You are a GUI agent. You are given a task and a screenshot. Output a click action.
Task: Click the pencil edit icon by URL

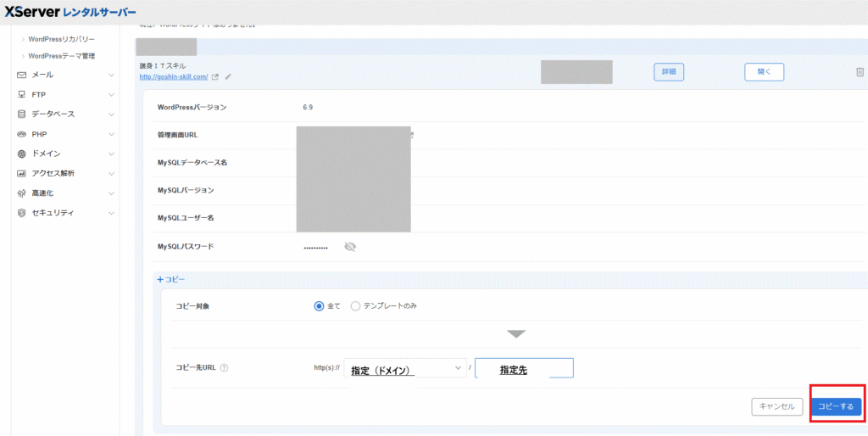(x=228, y=77)
